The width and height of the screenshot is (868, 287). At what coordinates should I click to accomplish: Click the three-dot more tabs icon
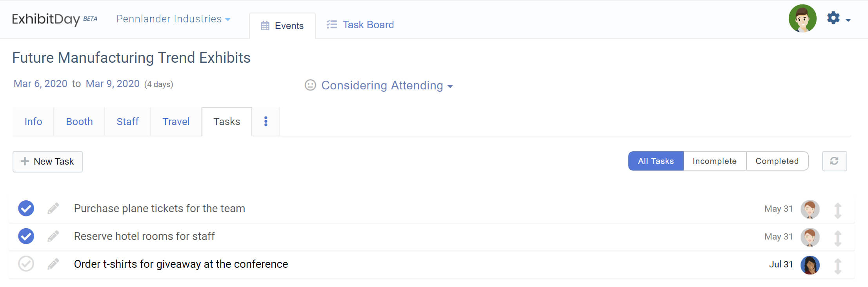266,122
